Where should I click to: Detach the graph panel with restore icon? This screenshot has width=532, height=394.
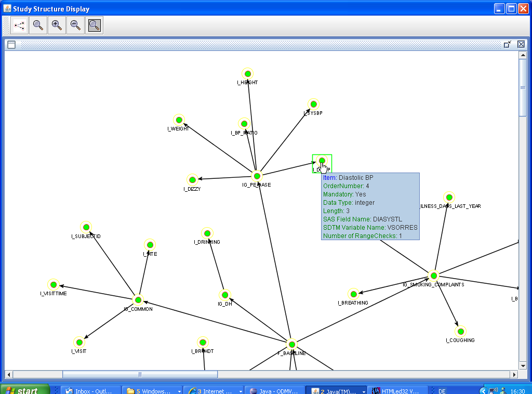pos(508,45)
